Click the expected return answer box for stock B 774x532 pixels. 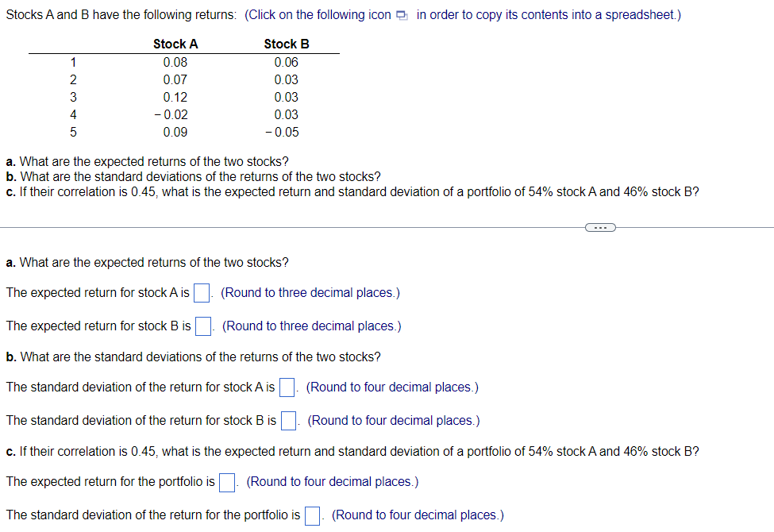pos(202,326)
